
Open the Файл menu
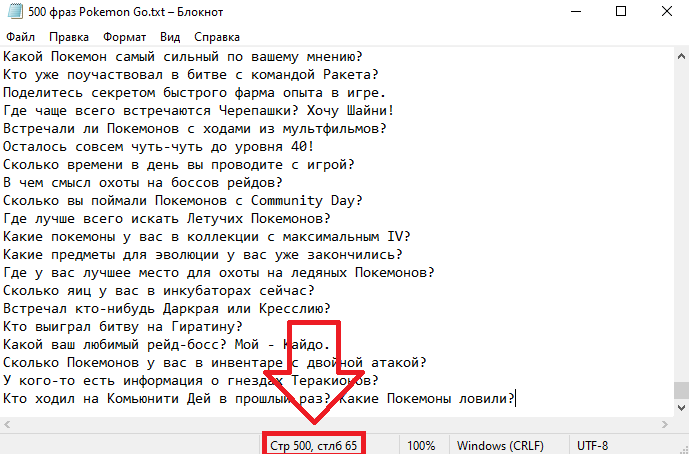point(20,36)
